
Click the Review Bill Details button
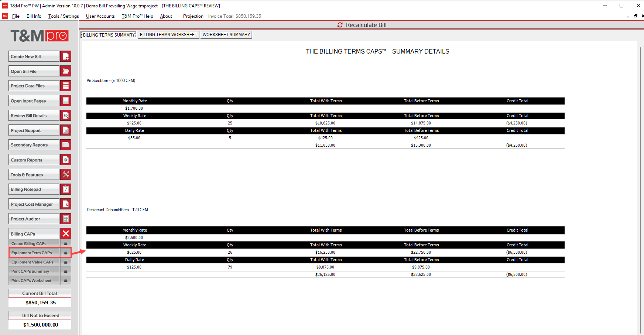point(34,115)
